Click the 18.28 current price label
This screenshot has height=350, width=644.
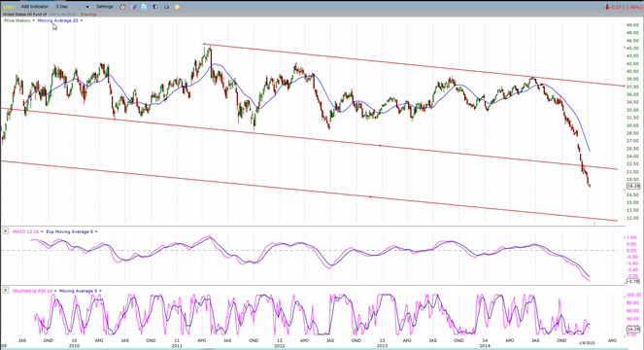[633, 187]
